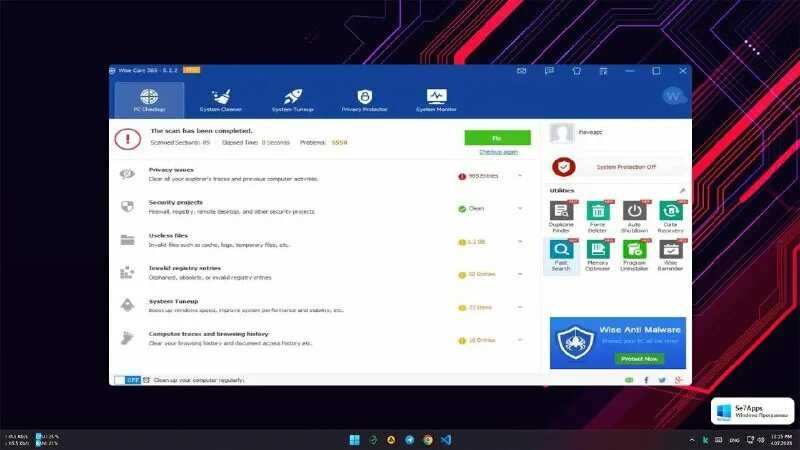Open the Memory Optimizer utility
Viewport: 800px width, 450px height.
[597, 255]
